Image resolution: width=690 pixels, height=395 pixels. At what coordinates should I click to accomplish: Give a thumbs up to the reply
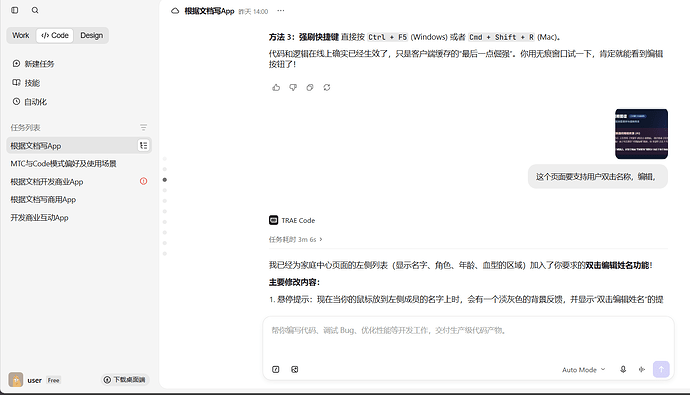[x=276, y=88]
